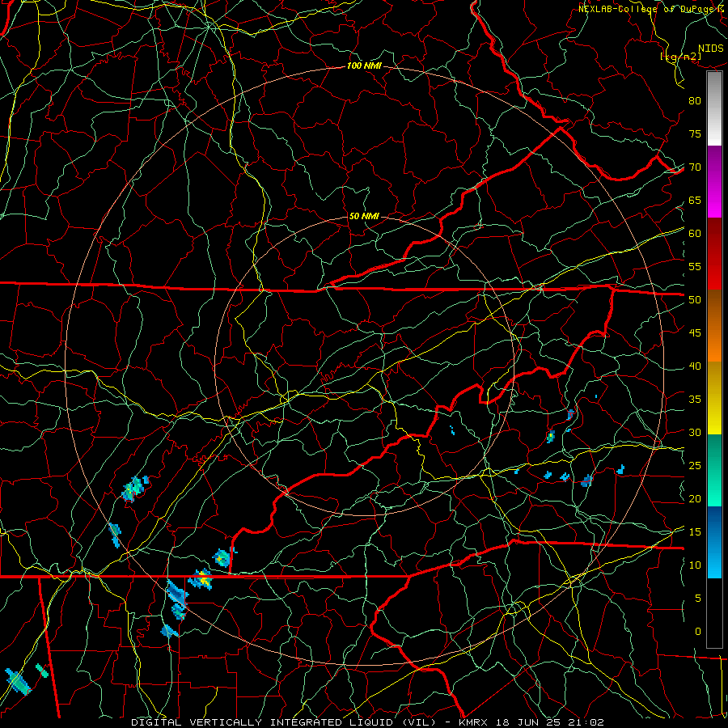Click the 0 value on the VIL scale
The height and width of the screenshot is (728, 728).
pos(697,632)
